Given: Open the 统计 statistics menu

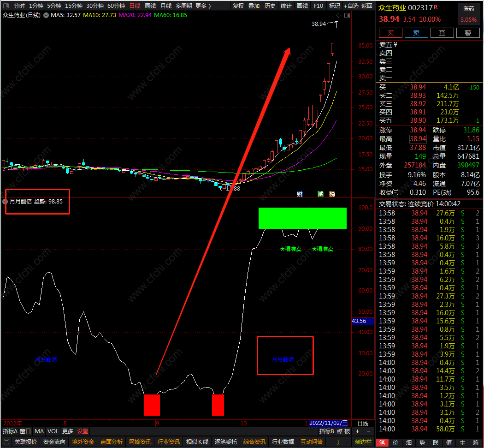Looking at the screenshot, I should point(286,6).
